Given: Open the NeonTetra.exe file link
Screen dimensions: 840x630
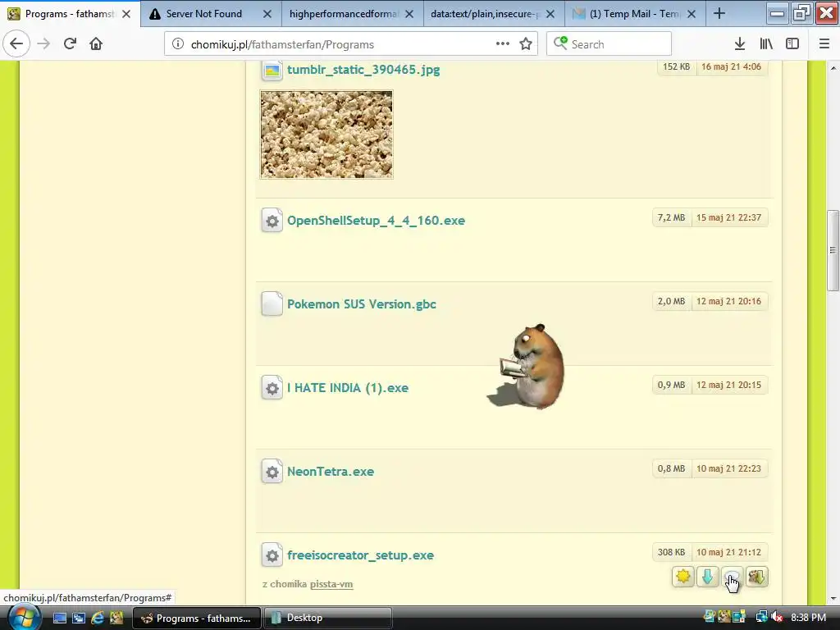Looking at the screenshot, I should click(331, 472).
